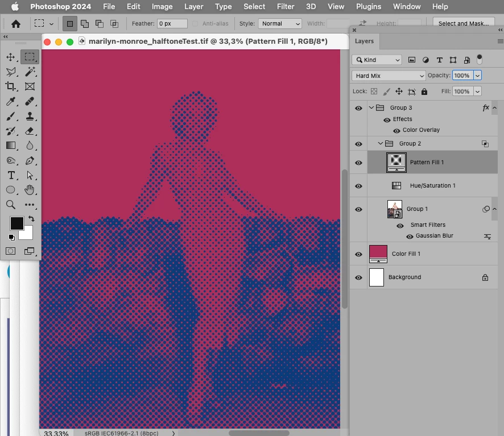This screenshot has width=504, height=436.
Task: Collapse Group 3 effects list arrow
Action: 495,108
